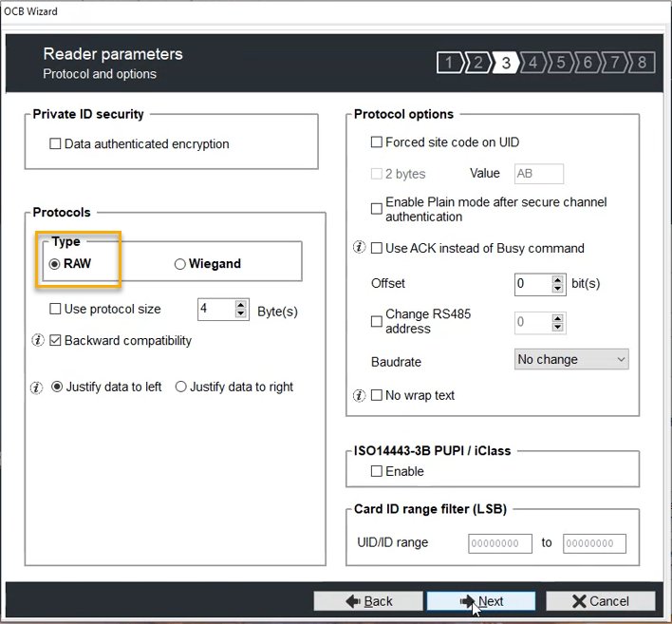Cancel the OCB Wizard
Viewport: 672px width, 624px height.
(x=600, y=601)
